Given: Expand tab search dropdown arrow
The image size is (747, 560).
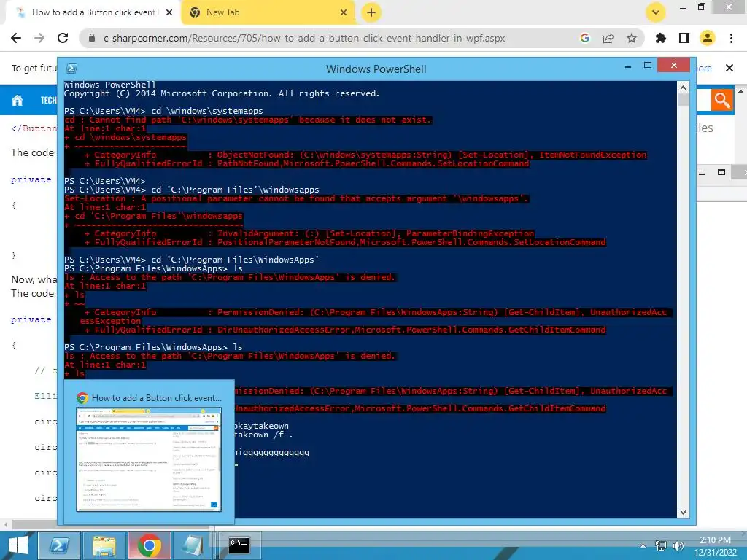Looking at the screenshot, I should 656,12.
